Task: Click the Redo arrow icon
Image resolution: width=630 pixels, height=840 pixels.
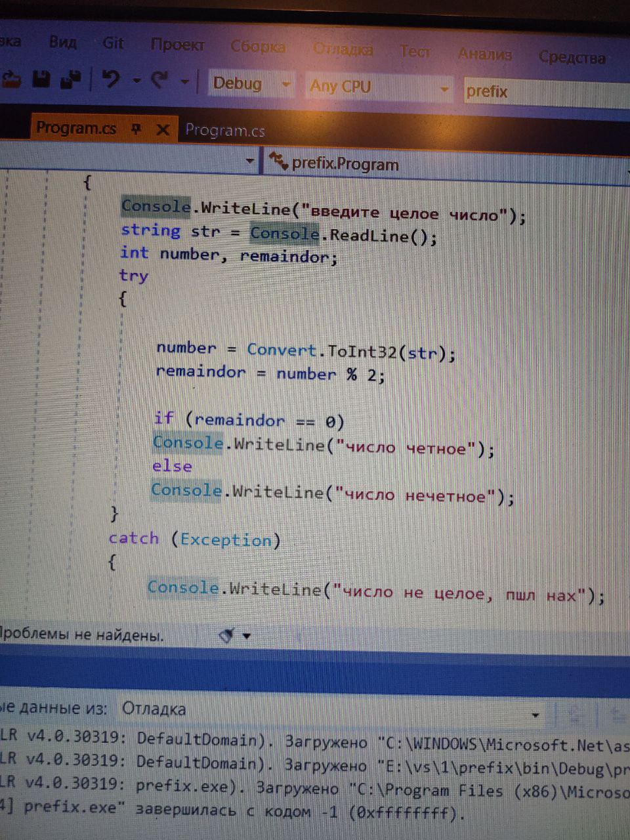Action: click(x=159, y=80)
